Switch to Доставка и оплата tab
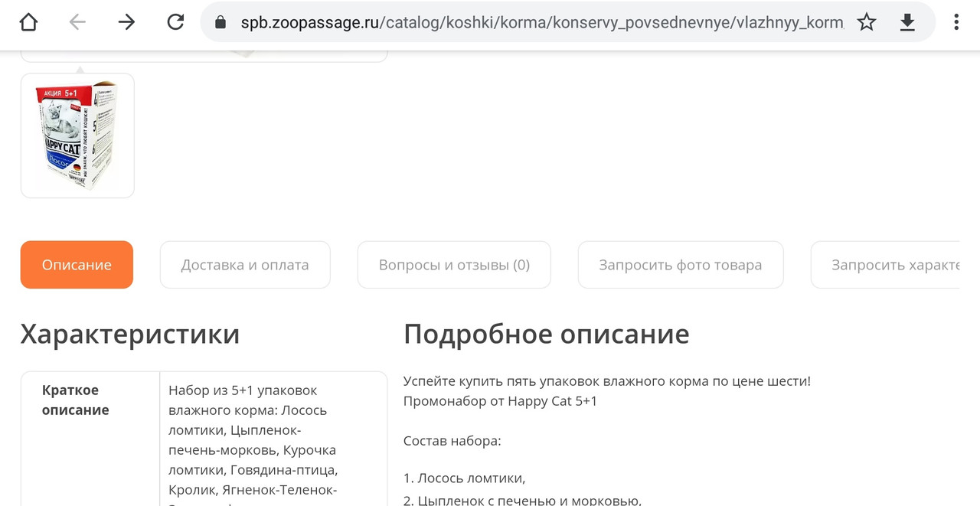This screenshot has width=980, height=506. click(245, 265)
